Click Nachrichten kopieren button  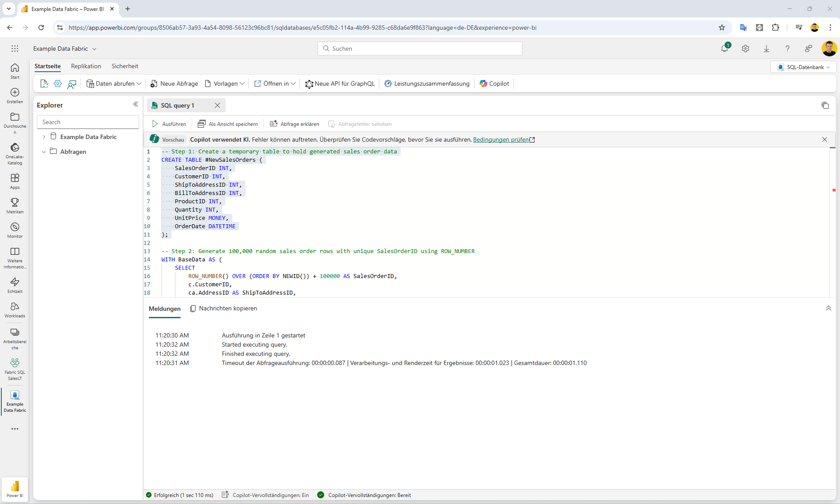(x=224, y=309)
